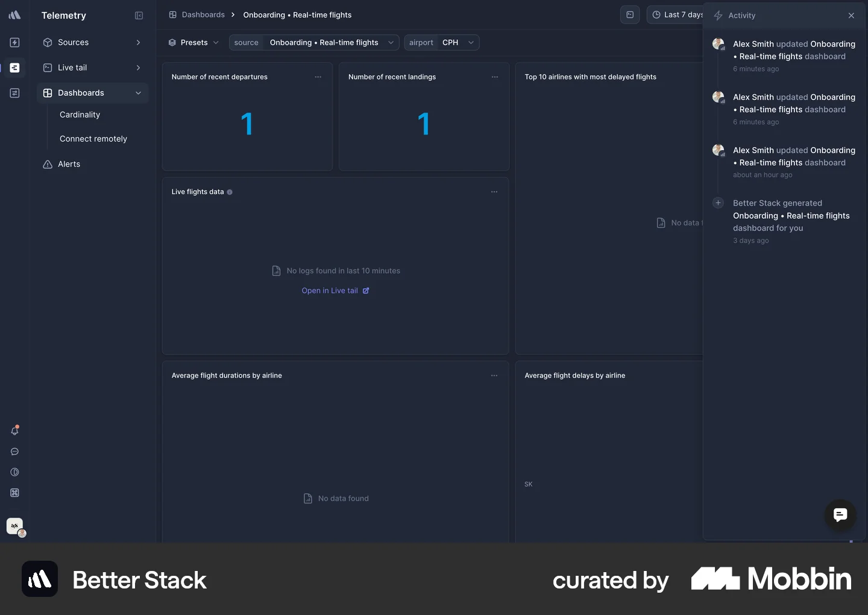The image size is (868, 615).
Task: Open the floating support chat button
Action: (x=840, y=514)
